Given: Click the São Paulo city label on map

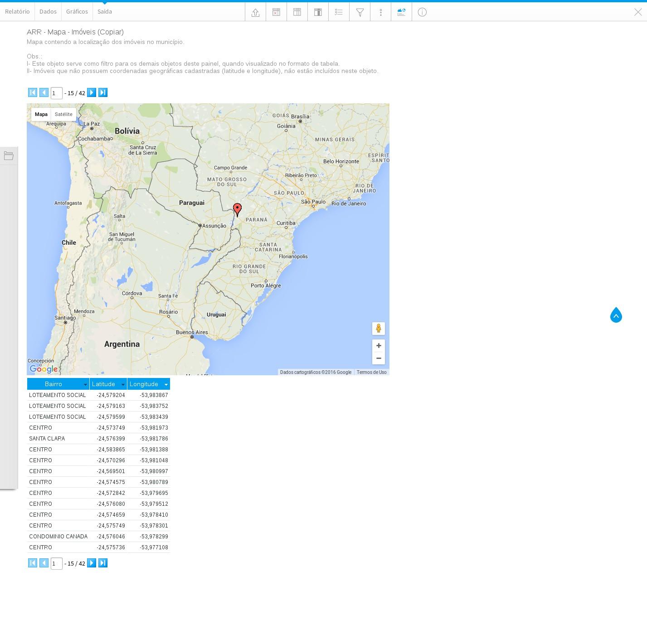Looking at the screenshot, I should (x=313, y=202).
